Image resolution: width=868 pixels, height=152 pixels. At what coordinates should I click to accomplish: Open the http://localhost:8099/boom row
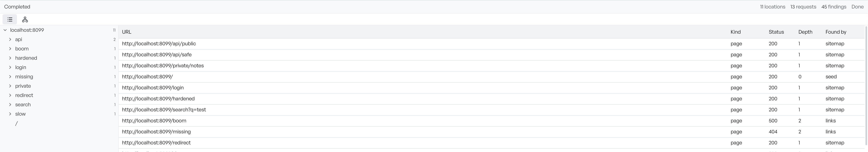[x=491, y=121]
